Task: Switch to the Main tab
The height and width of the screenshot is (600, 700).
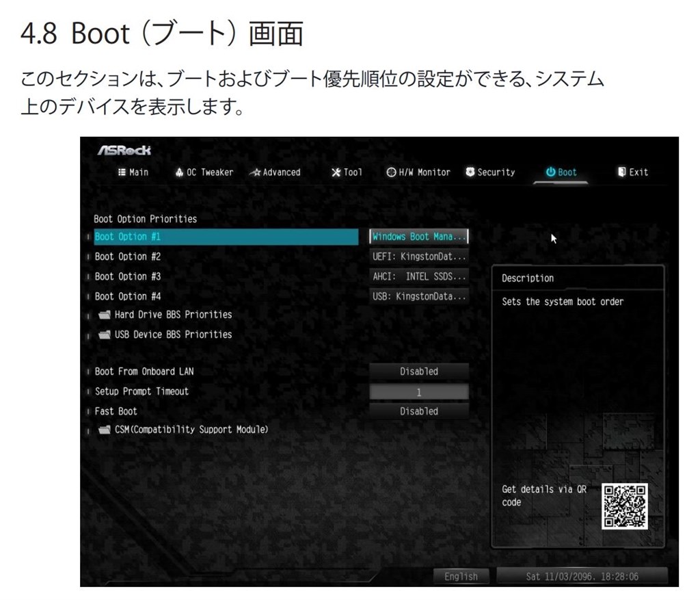Action: 135,172
